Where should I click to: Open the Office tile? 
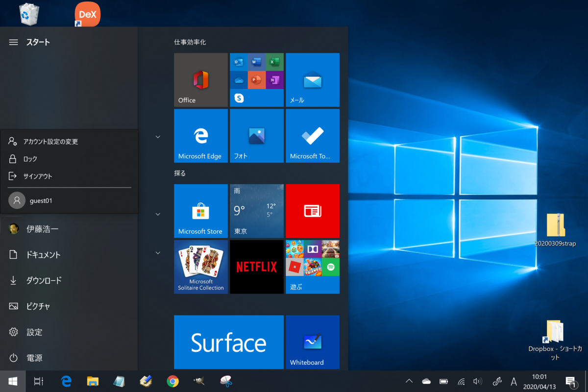[x=201, y=80]
